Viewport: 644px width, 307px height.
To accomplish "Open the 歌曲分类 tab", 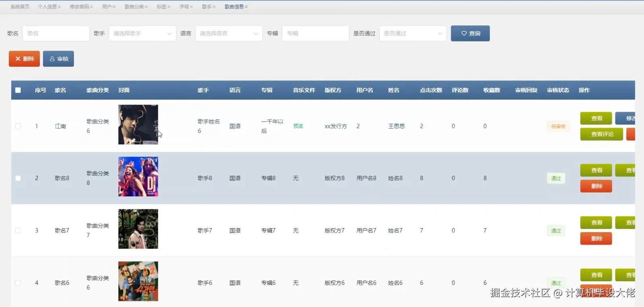I will pos(134,7).
